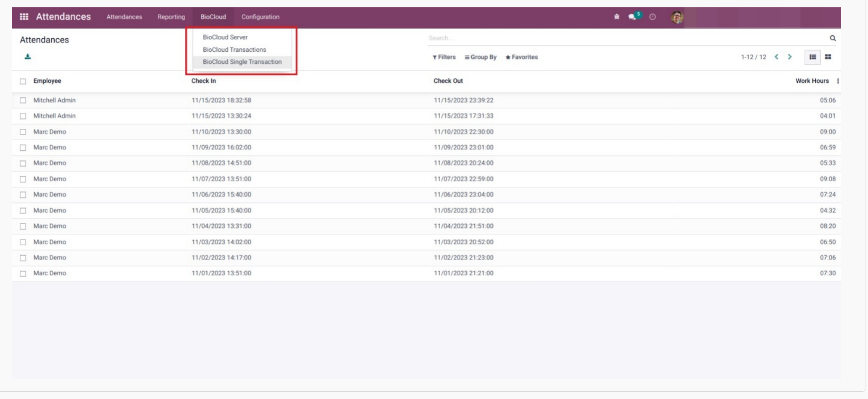Open the Reporting top menu
This screenshot has height=399, width=868.
(x=171, y=17)
